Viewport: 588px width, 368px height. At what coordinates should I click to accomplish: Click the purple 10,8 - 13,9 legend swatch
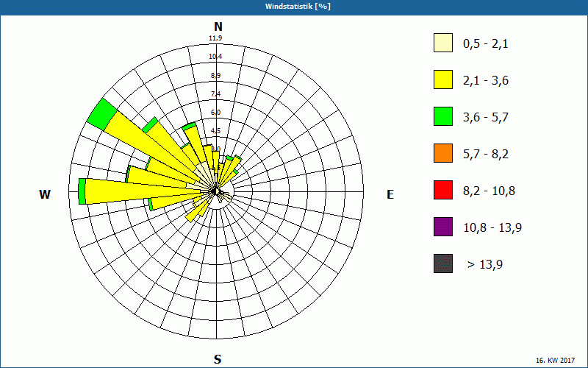pyautogui.click(x=443, y=227)
